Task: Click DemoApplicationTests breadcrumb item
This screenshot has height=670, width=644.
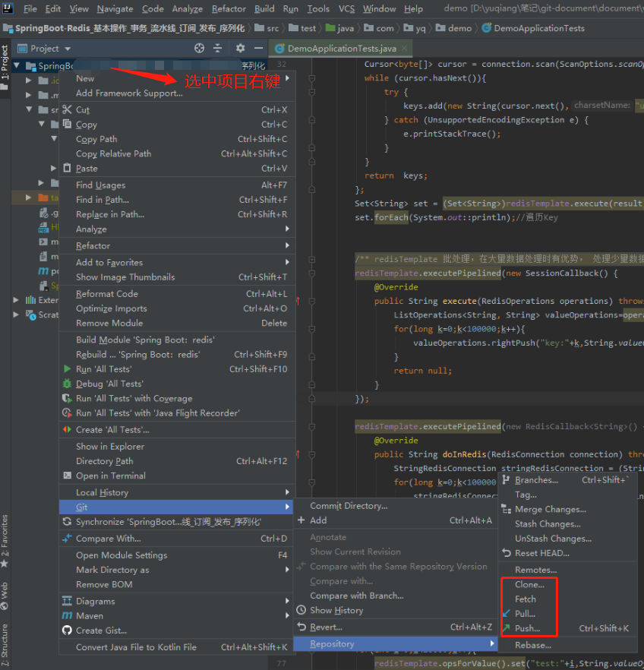Action: tap(533, 28)
